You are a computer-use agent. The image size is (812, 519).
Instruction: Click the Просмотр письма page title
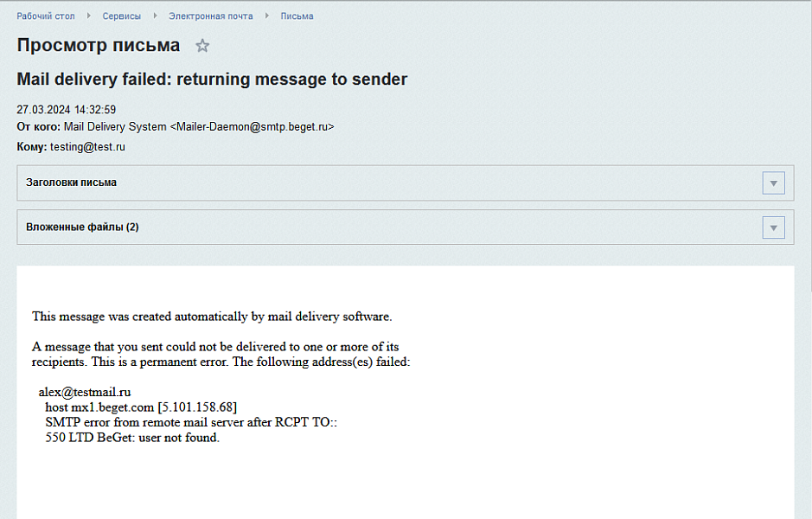99,46
